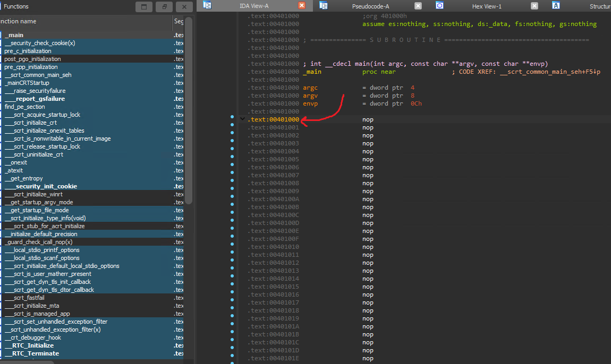
Task: Close the Hex View-1 tab
Action: (534, 6)
